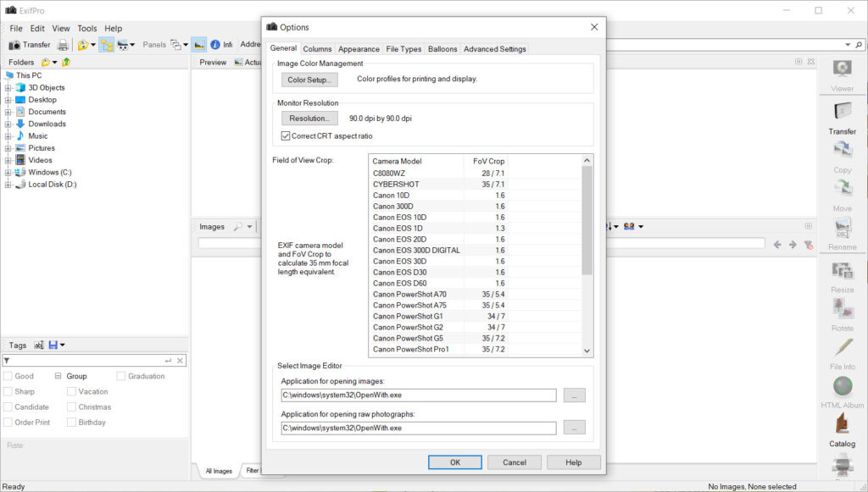Click the Rename icon in right sidebar
Image resolution: width=868 pixels, height=492 pixels.
842,227
